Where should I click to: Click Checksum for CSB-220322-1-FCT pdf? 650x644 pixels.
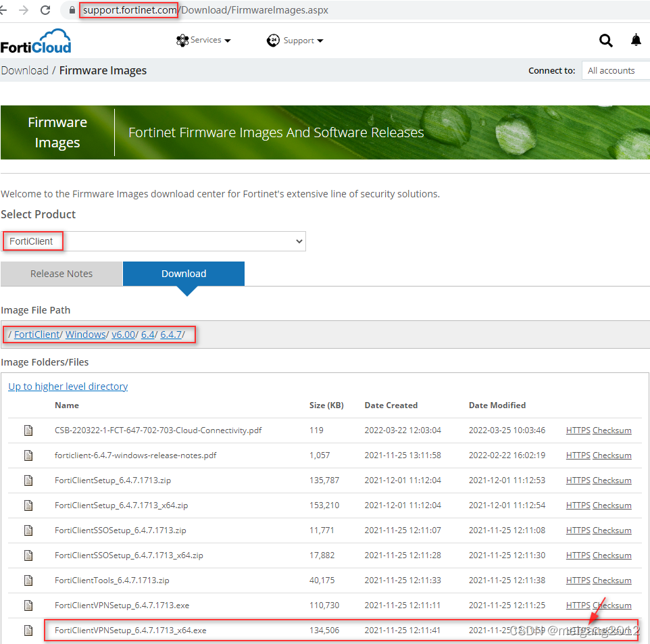[612, 430]
